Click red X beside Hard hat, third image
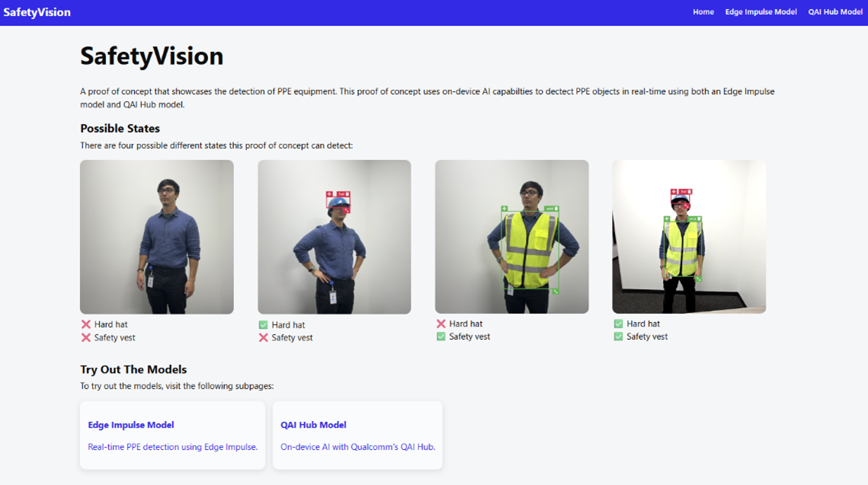 coord(440,324)
